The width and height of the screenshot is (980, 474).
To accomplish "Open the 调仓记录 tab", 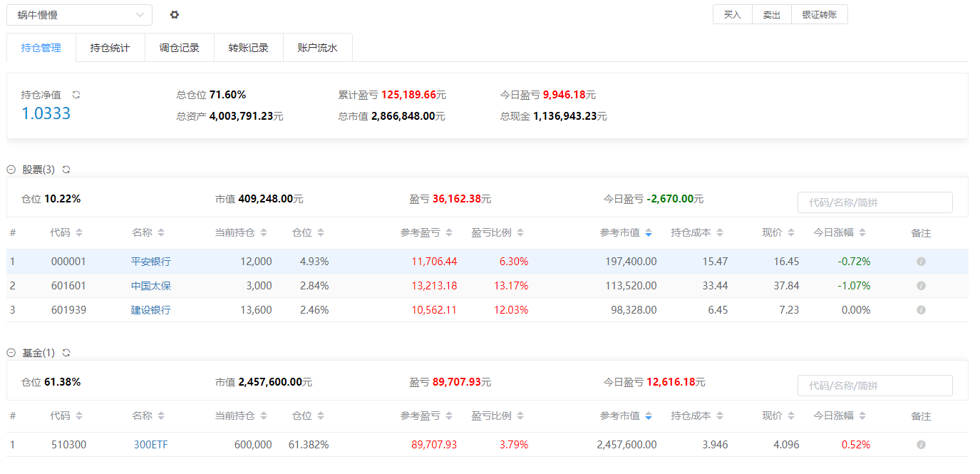I will [x=179, y=48].
